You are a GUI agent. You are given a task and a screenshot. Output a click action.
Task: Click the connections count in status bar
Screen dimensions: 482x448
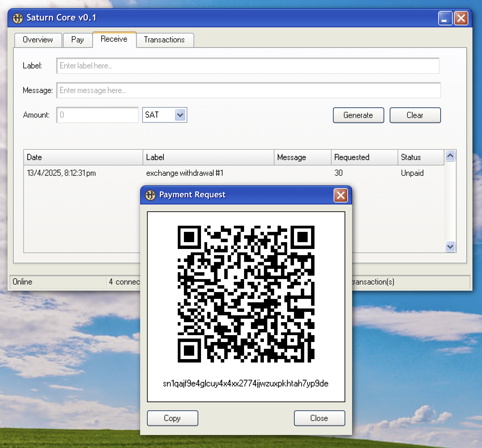(124, 282)
